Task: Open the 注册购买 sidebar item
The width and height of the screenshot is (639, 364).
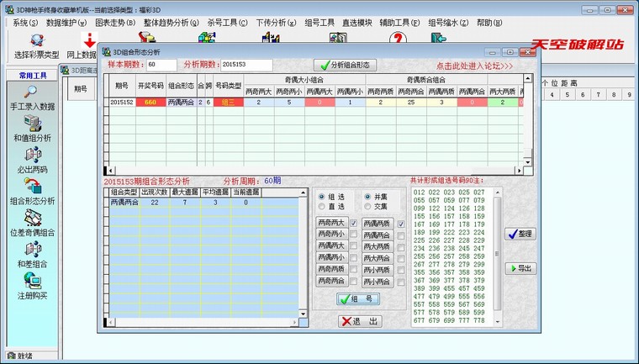Action: [32, 286]
